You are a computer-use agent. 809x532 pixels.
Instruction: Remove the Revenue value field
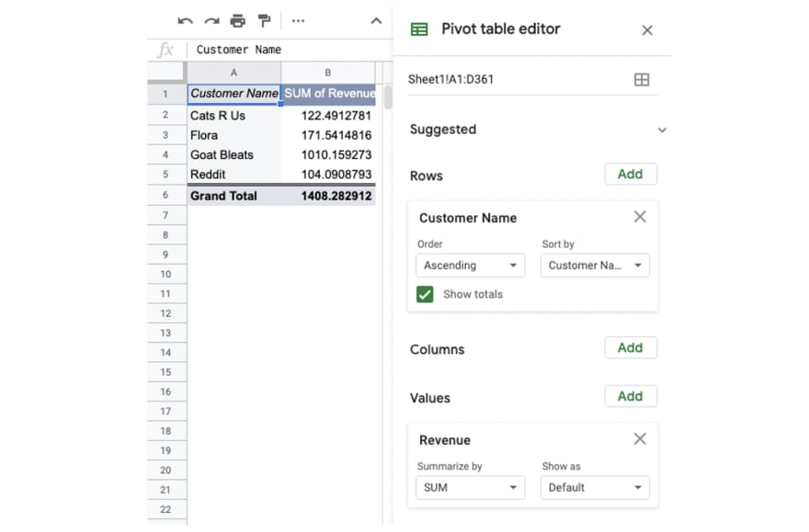(x=640, y=438)
